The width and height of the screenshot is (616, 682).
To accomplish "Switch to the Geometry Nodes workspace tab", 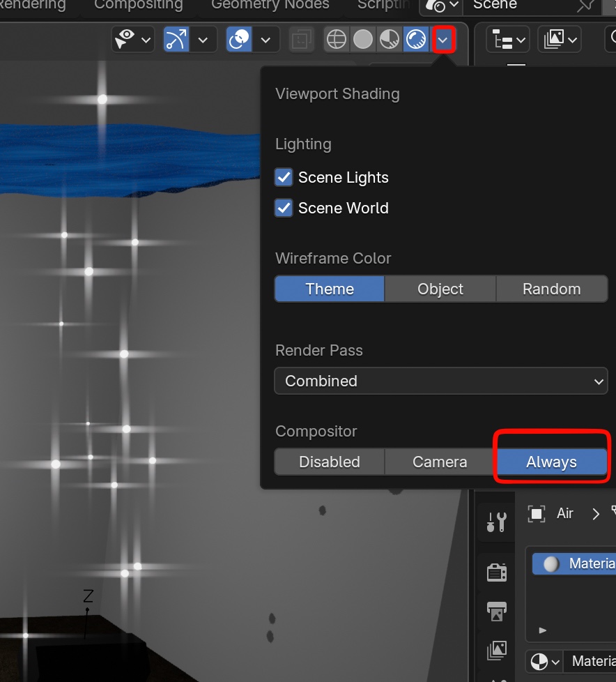I will click(x=270, y=6).
